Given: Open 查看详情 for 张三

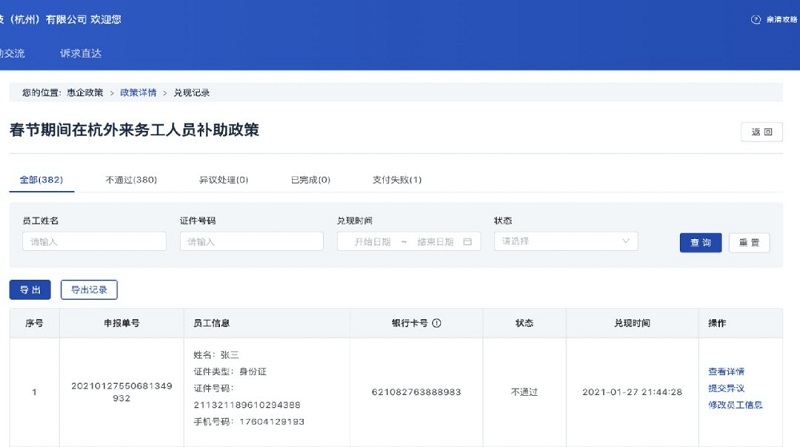Looking at the screenshot, I should click(x=726, y=371).
